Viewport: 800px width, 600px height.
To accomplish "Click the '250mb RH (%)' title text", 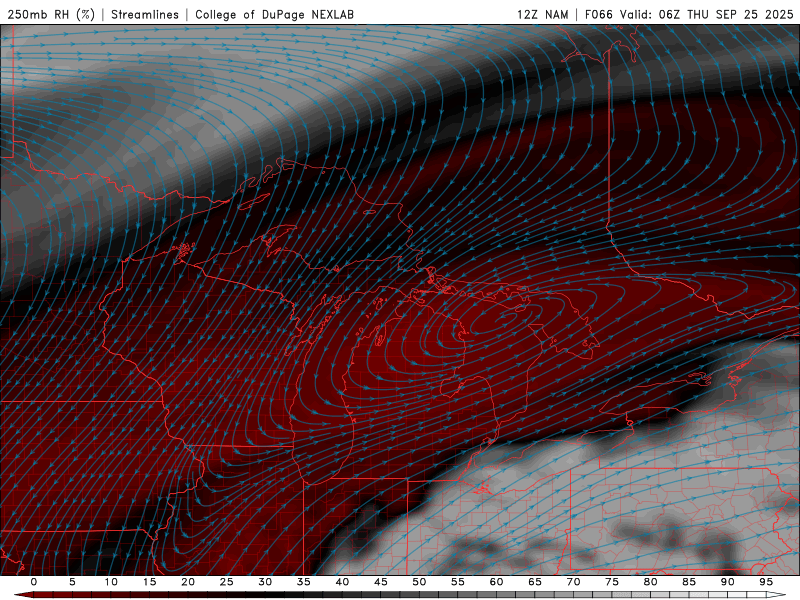I will click(51, 14).
